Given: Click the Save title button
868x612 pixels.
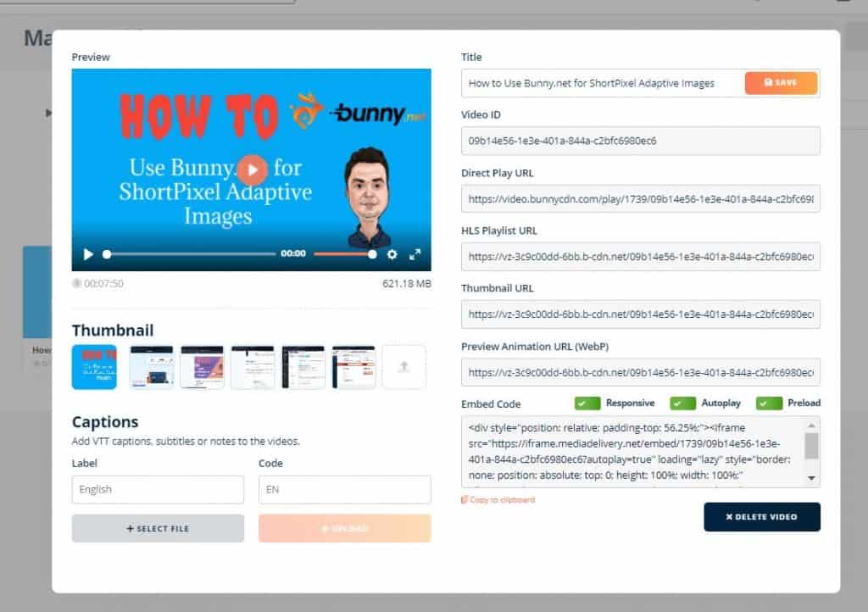Looking at the screenshot, I should tap(781, 82).
